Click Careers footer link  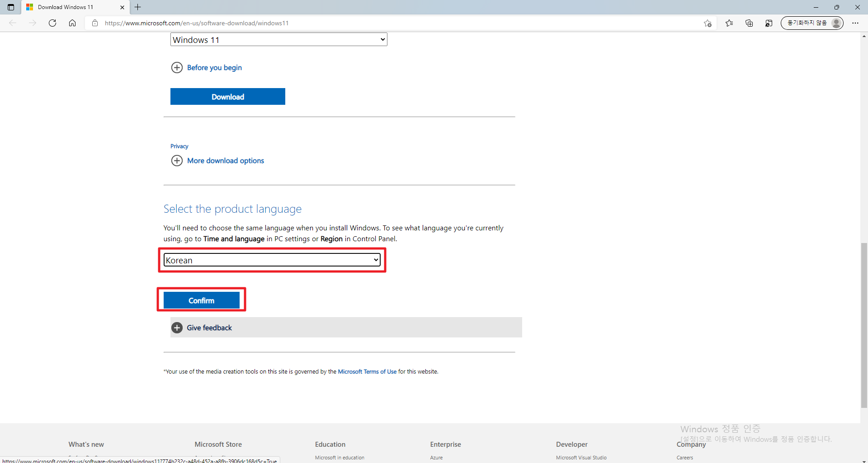(x=685, y=458)
